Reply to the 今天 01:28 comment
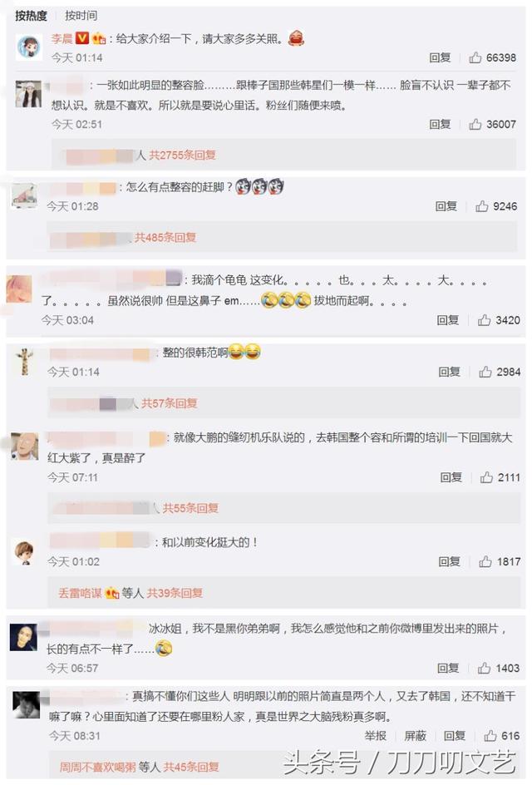Image resolution: width=532 pixels, height=785 pixels. 446,205
